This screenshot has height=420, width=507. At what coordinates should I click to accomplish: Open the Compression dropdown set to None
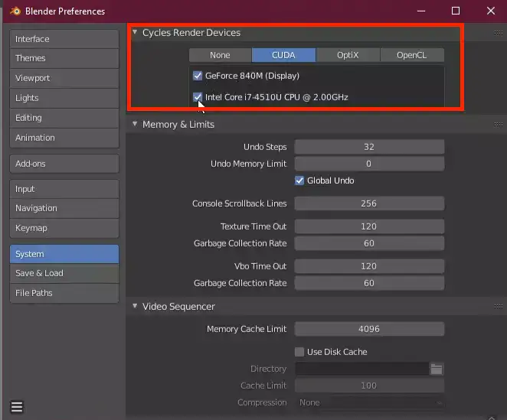click(x=370, y=402)
